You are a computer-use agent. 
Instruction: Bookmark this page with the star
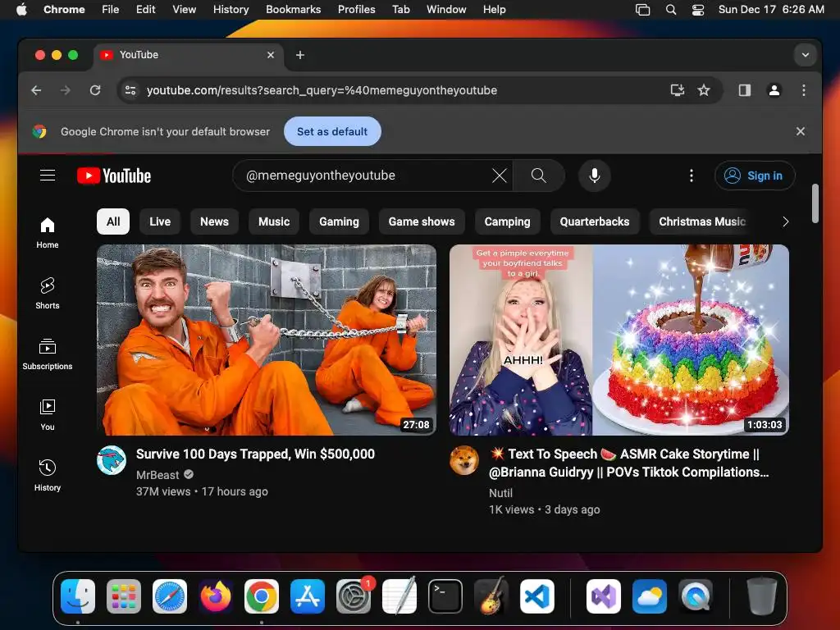pyautogui.click(x=704, y=90)
